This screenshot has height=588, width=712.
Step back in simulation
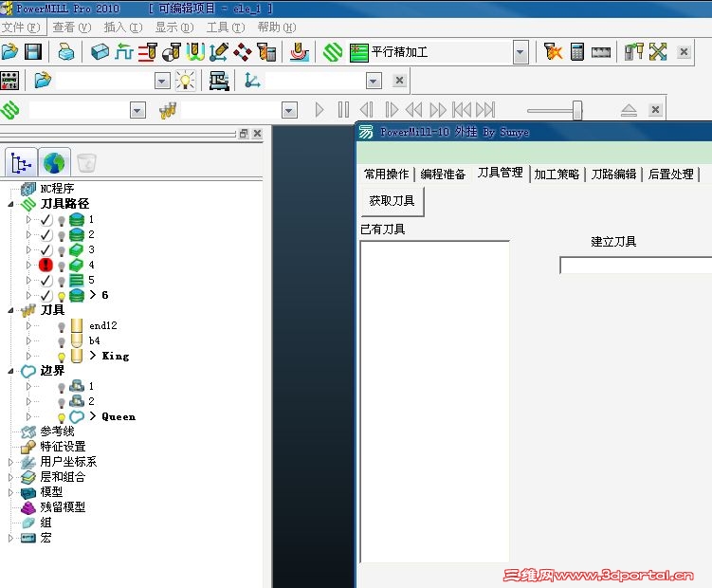click(367, 110)
